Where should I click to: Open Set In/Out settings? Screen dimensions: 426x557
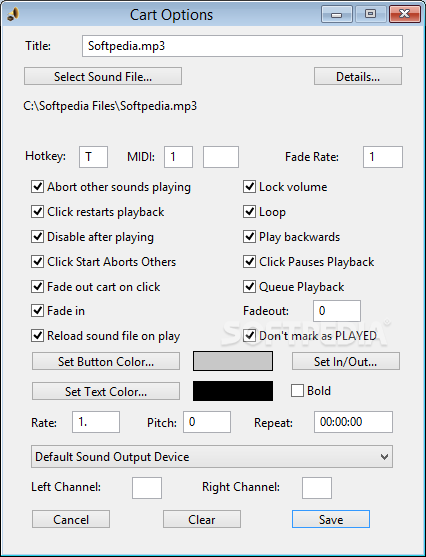pyautogui.click(x=346, y=362)
